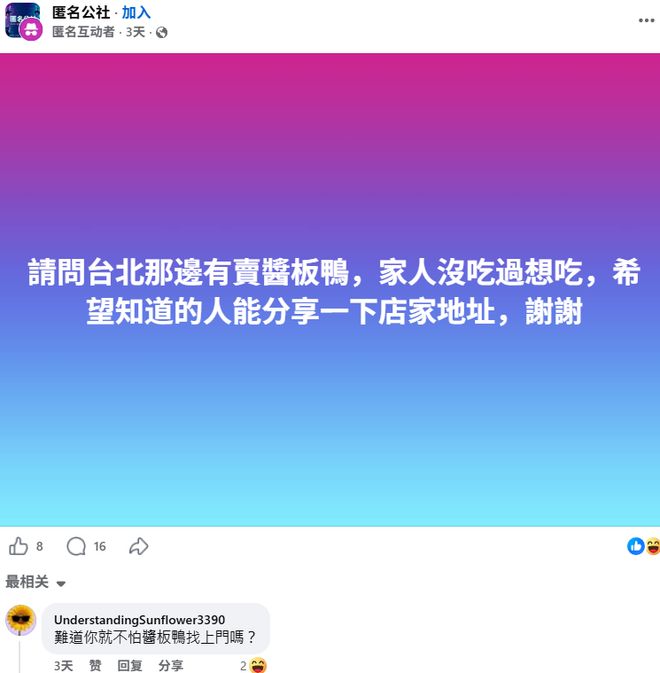The width and height of the screenshot is (660, 673).
Task: Click 分享 under the comment
Action: point(171,666)
